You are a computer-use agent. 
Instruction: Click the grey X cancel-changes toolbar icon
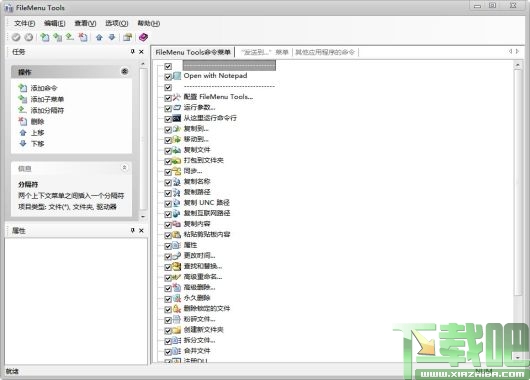tap(29, 37)
